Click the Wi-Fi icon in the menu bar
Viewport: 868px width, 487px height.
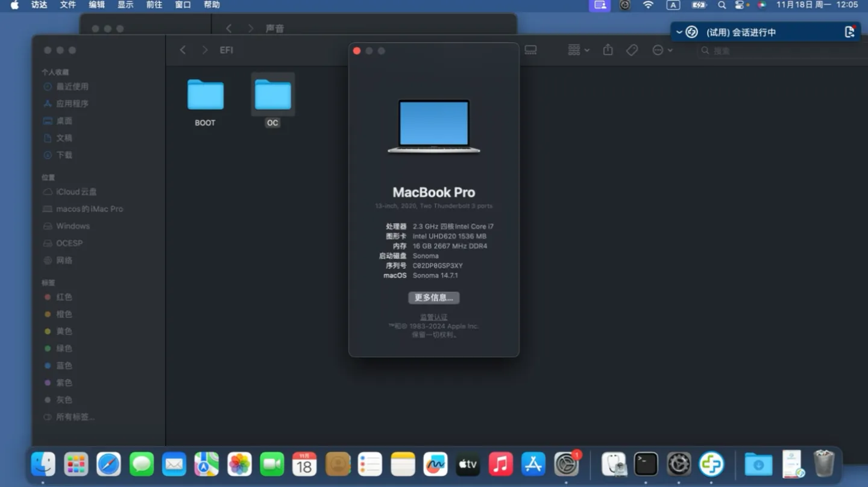coord(648,5)
